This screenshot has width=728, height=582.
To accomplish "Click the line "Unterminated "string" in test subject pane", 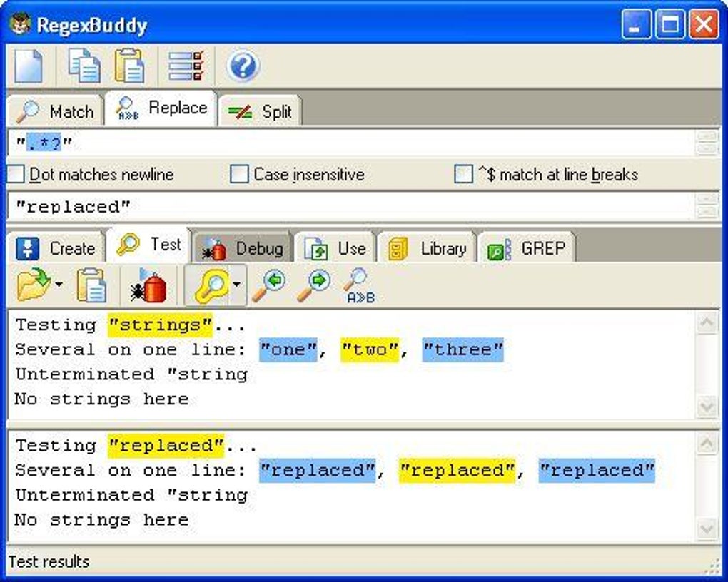I will click(x=131, y=374).
